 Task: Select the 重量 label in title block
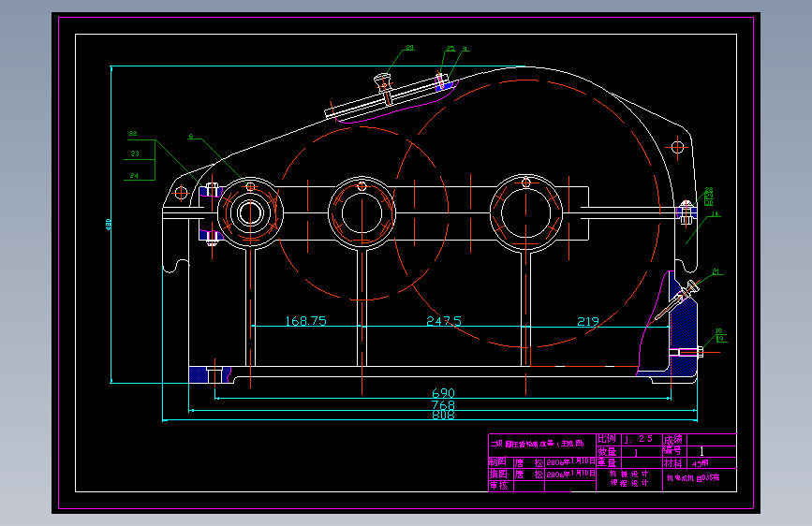[x=606, y=463]
